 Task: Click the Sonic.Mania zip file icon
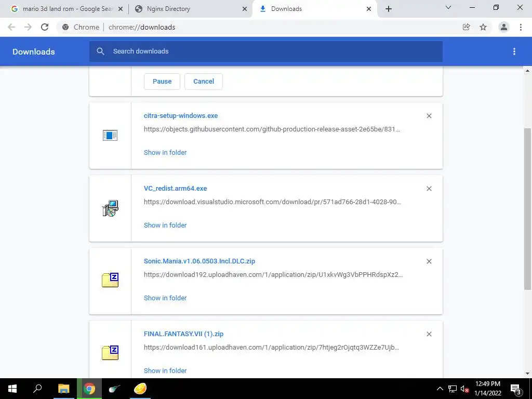click(x=110, y=280)
